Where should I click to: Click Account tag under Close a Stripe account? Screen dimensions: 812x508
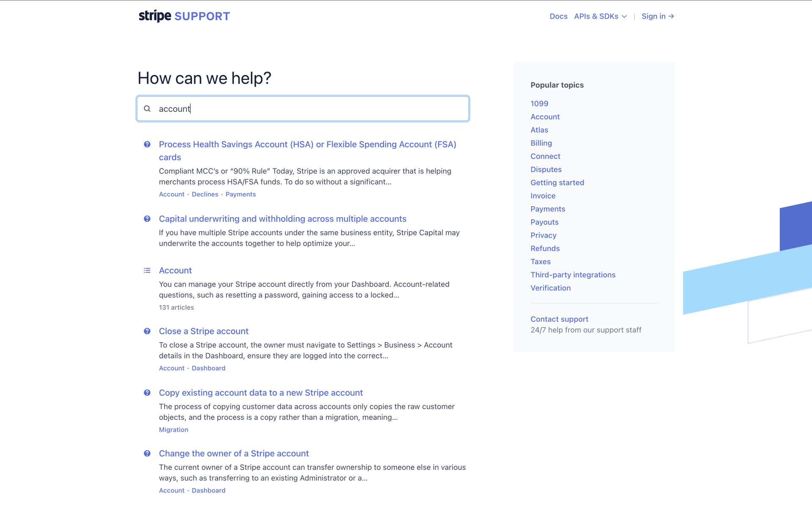pyautogui.click(x=172, y=368)
